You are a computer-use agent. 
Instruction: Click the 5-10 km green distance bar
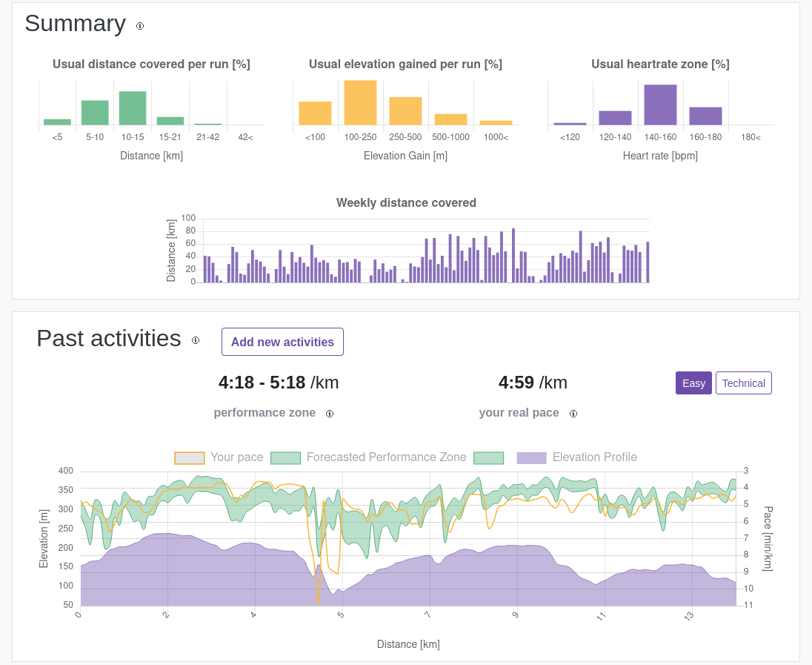pyautogui.click(x=95, y=113)
